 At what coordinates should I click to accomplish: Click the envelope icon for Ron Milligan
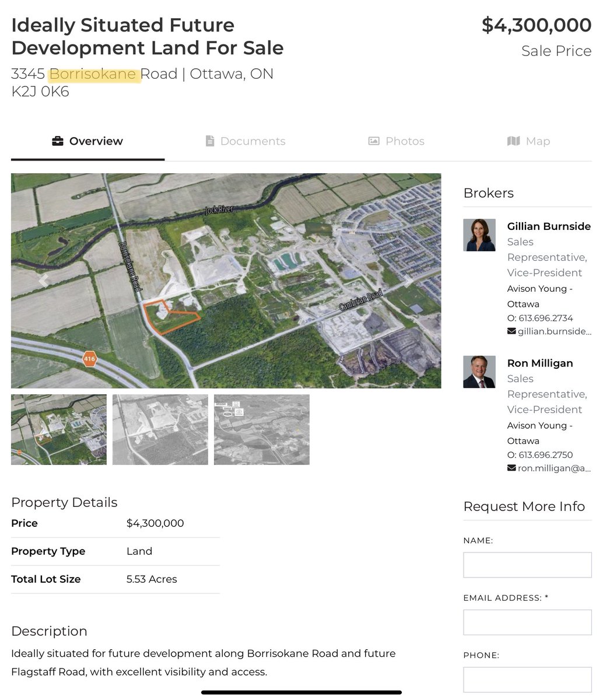pyautogui.click(x=511, y=468)
